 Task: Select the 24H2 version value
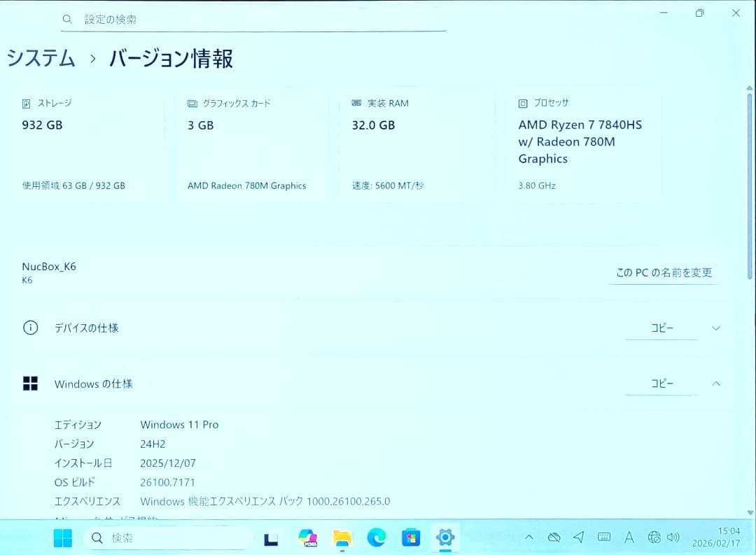(x=153, y=444)
